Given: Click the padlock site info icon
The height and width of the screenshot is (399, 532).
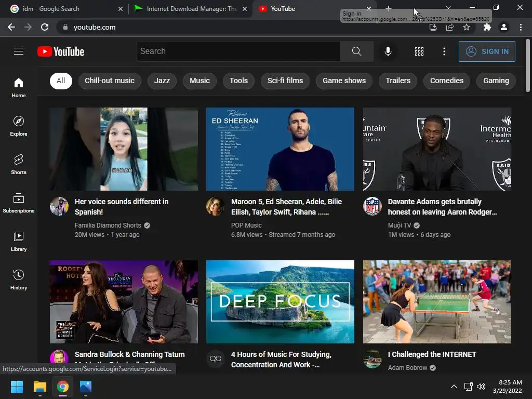Looking at the screenshot, I should [65, 27].
